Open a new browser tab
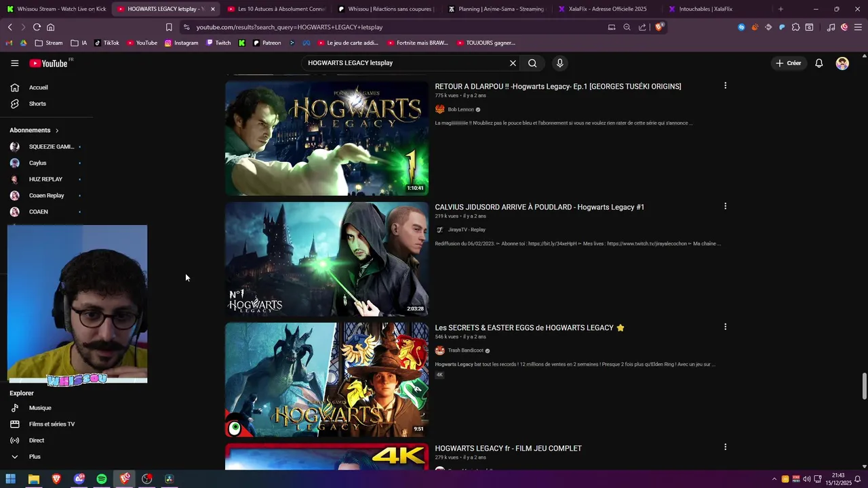The image size is (868, 488). [781, 9]
